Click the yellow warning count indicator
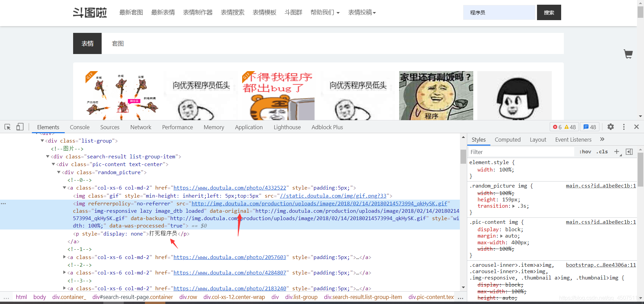 click(x=570, y=127)
